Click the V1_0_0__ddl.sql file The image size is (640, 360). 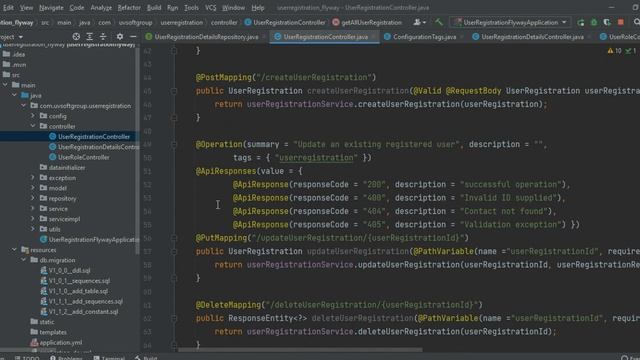tap(69, 270)
